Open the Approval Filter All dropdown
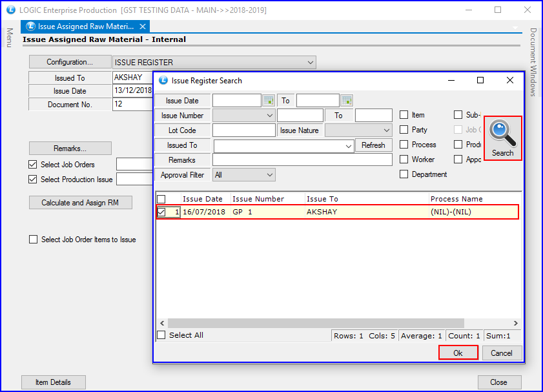This screenshot has height=392, width=543. pyautogui.click(x=270, y=175)
